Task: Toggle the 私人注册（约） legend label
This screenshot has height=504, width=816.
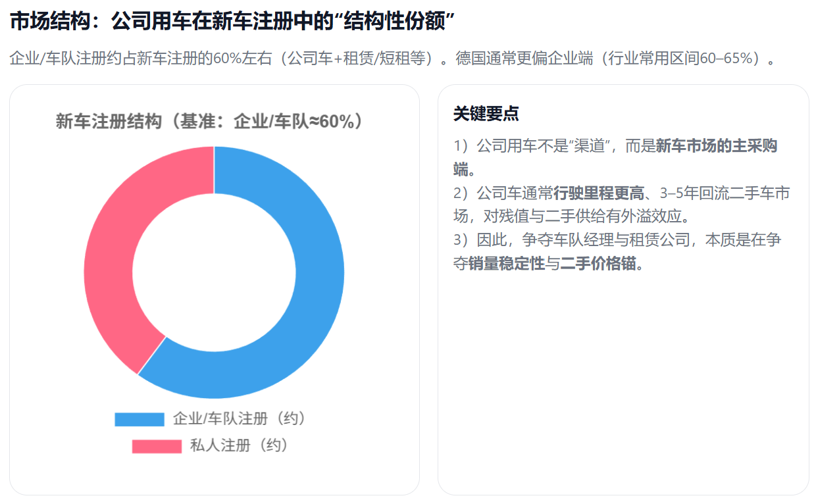Action: click(240, 445)
